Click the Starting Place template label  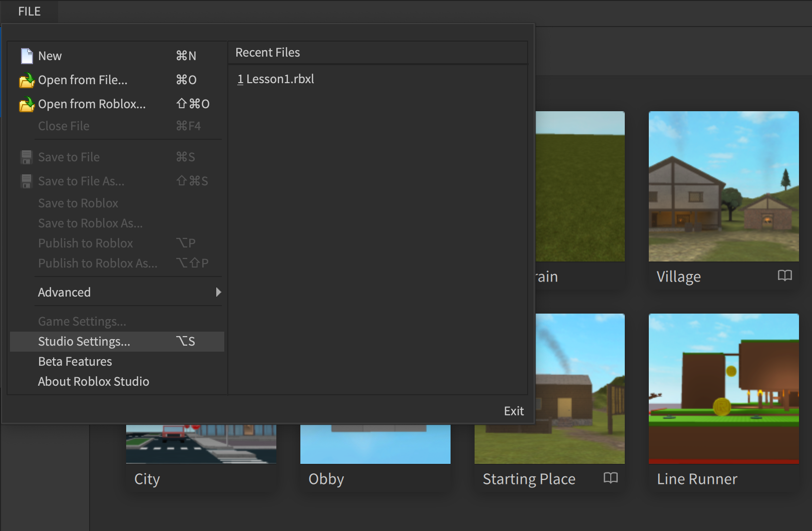(x=529, y=479)
